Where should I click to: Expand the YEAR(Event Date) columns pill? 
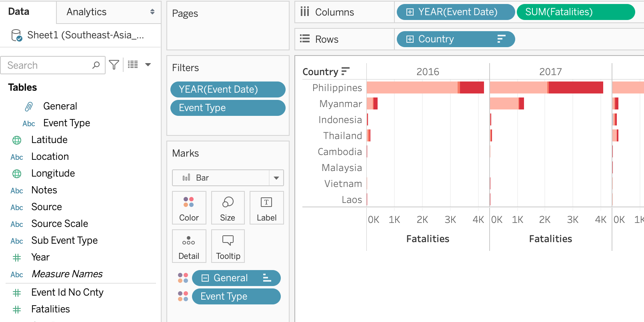point(410,12)
